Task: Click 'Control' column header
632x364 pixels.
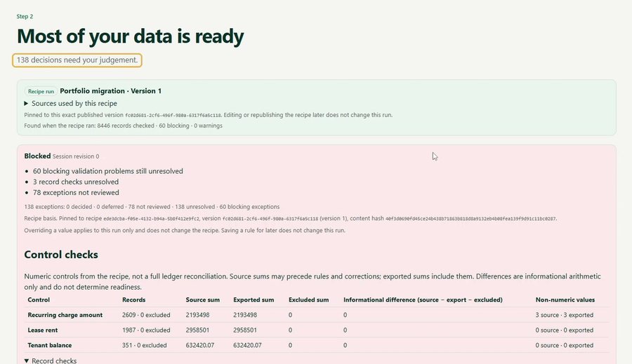Action: tap(39, 299)
